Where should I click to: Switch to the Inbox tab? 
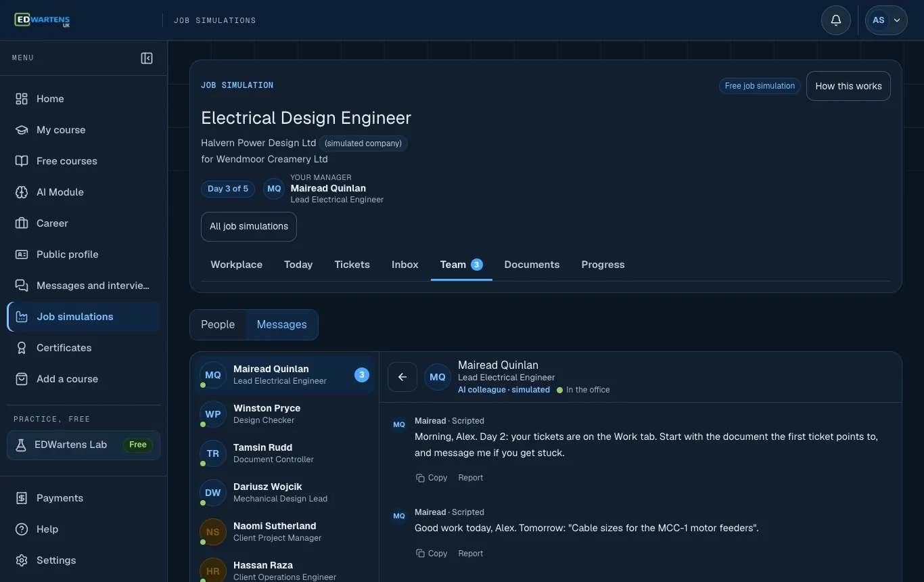(405, 265)
